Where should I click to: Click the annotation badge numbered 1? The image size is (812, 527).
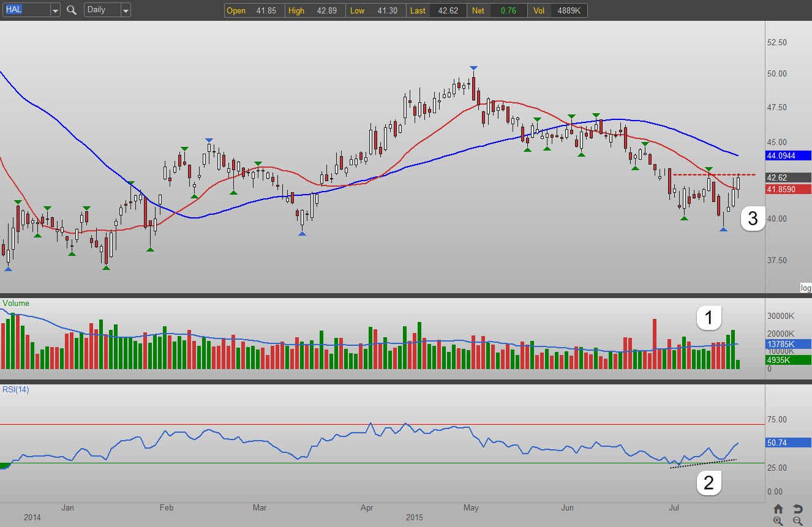pyautogui.click(x=709, y=318)
